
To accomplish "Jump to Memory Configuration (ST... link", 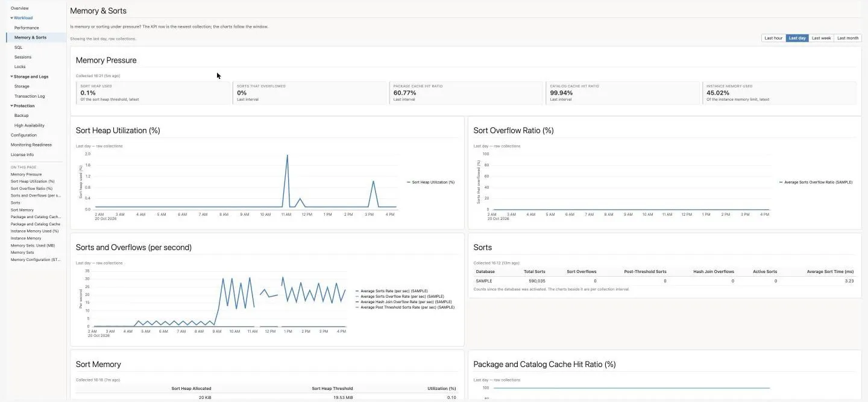I will click(36, 260).
